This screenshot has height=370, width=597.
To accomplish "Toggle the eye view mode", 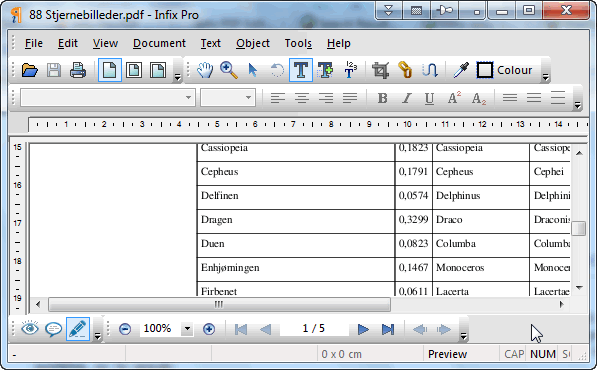I will point(30,328).
